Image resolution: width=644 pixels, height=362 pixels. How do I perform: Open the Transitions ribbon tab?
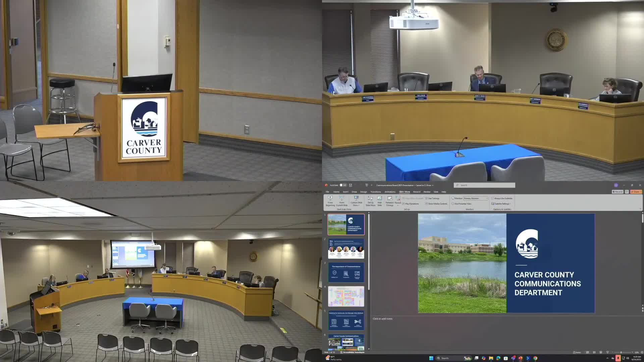(375, 192)
